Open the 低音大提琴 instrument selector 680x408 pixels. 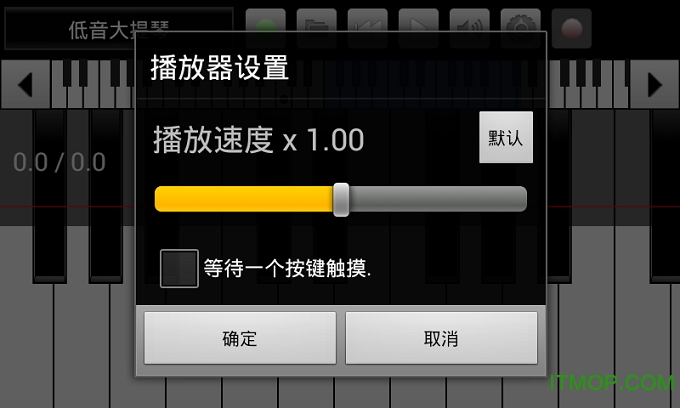[118, 29]
